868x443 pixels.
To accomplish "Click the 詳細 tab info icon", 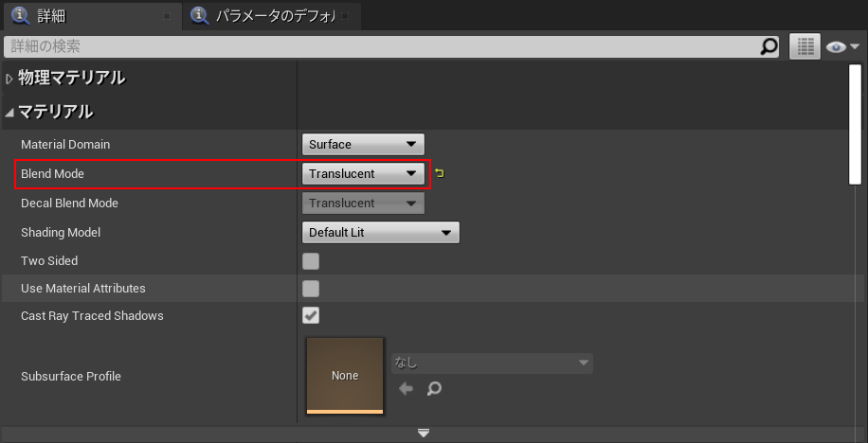I will coord(21,16).
